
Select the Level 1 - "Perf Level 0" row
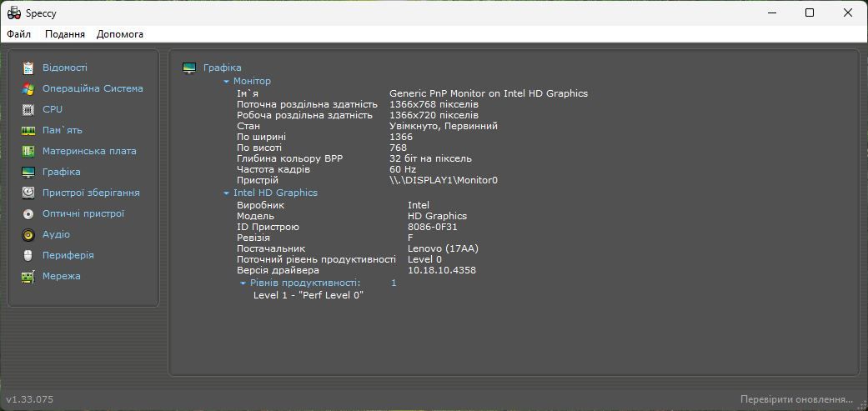coord(309,295)
